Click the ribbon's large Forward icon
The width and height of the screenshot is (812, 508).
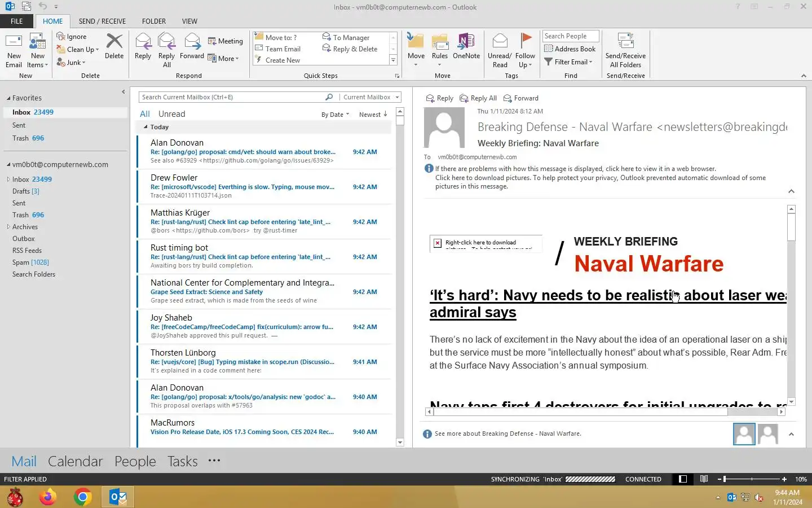[x=192, y=46]
